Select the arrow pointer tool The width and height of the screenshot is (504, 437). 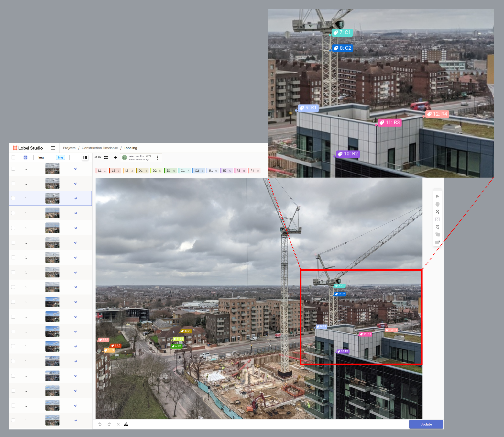tap(437, 196)
